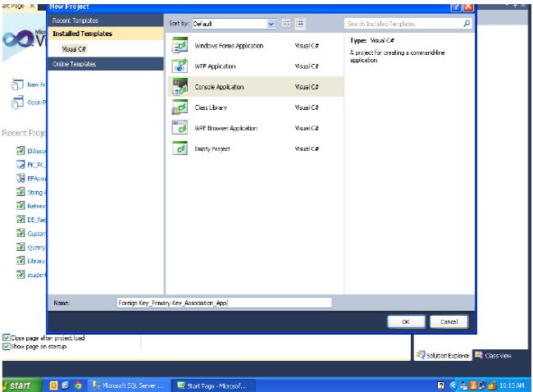Click the Open Project icon on Start Page

[17, 102]
